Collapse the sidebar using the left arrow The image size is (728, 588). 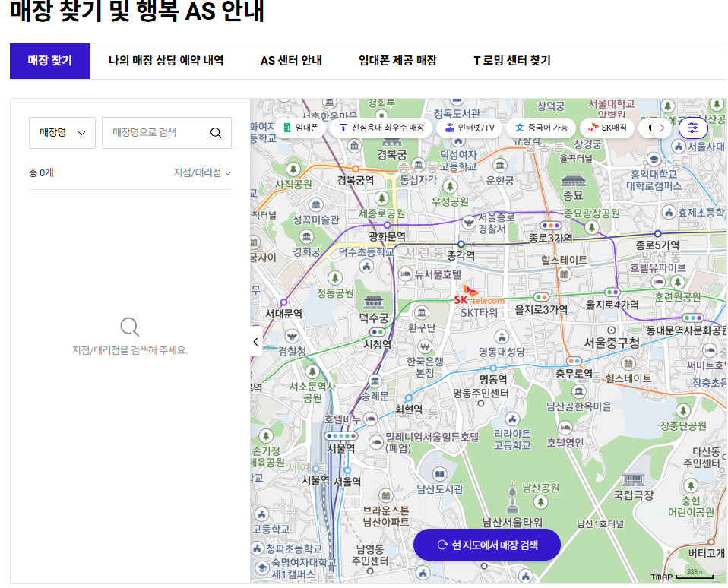[x=255, y=341]
